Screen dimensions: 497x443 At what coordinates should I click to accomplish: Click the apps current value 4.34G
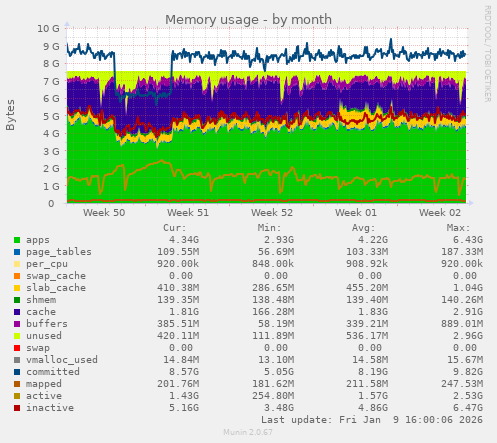184,240
